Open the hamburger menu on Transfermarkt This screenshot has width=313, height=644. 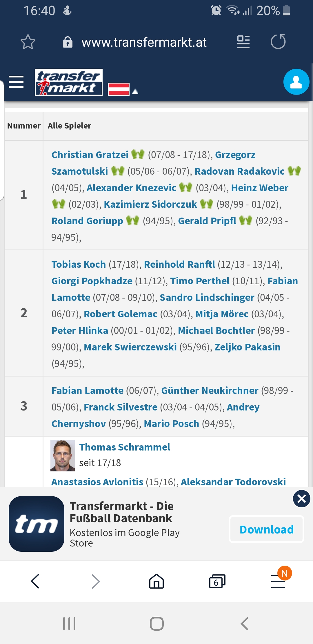coord(16,82)
